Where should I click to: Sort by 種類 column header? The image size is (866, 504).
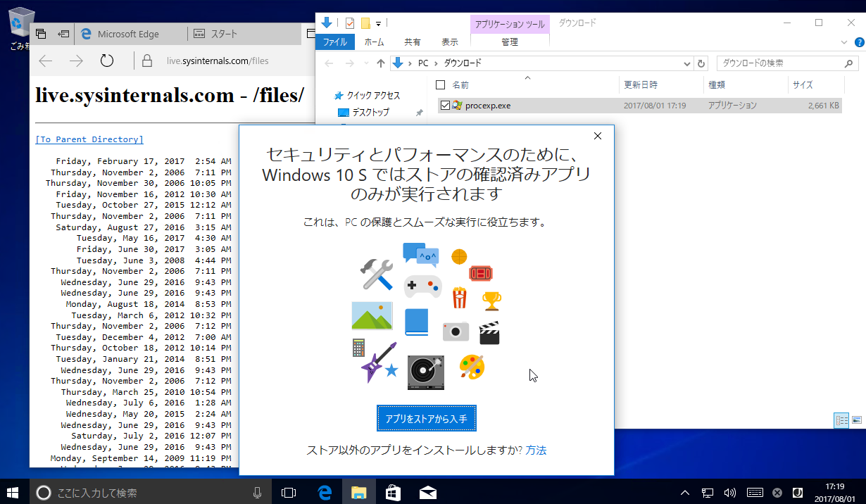click(717, 84)
